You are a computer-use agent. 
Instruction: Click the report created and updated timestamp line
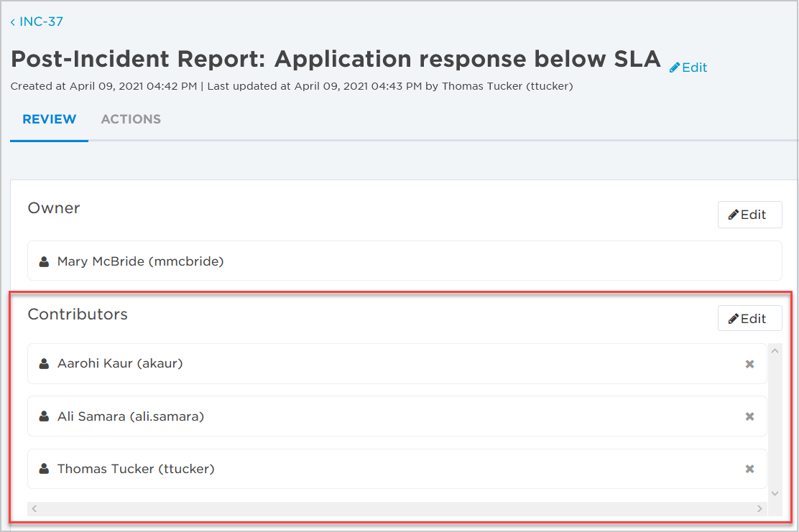292,87
